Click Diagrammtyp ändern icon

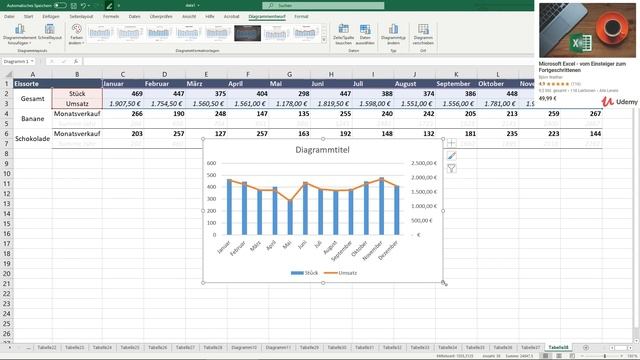(393, 29)
